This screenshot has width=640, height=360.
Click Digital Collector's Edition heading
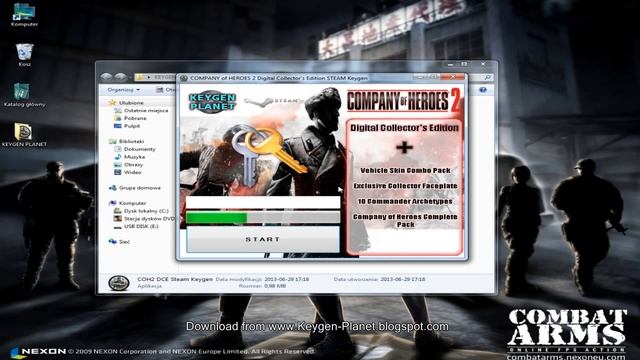pyautogui.click(x=404, y=128)
